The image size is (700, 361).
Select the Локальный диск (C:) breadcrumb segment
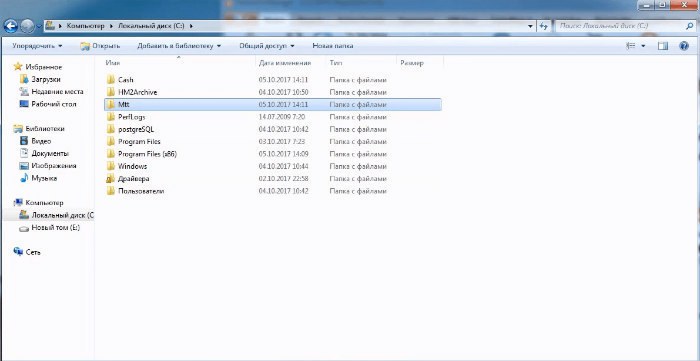click(x=151, y=26)
